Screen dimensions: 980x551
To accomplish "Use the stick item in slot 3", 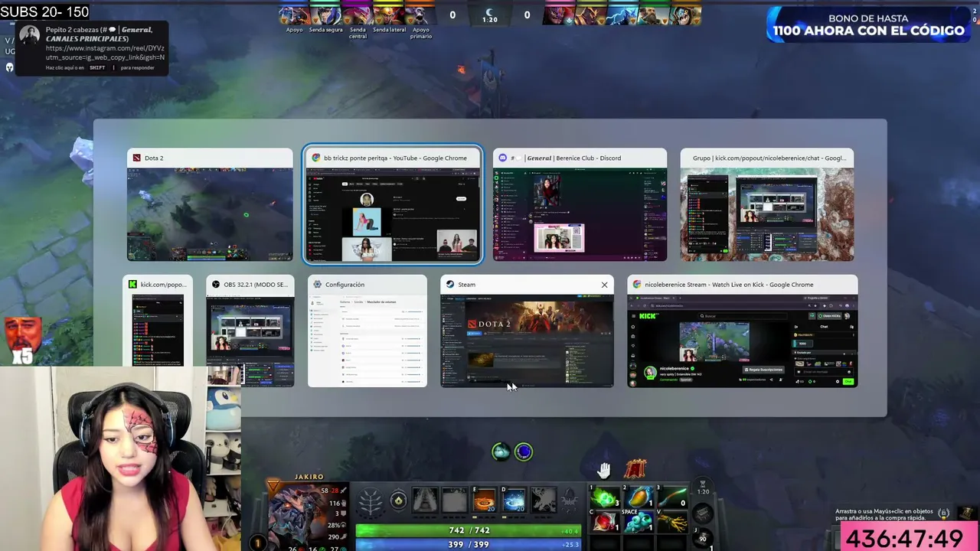I will pos(673,498).
